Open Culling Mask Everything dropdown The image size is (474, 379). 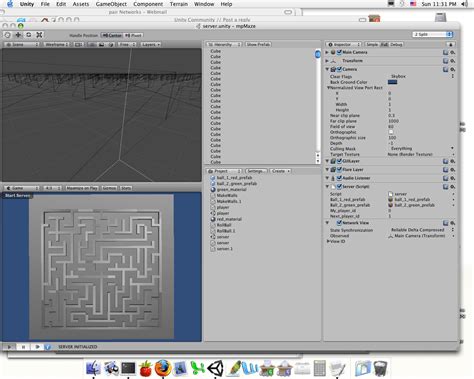[421, 149]
